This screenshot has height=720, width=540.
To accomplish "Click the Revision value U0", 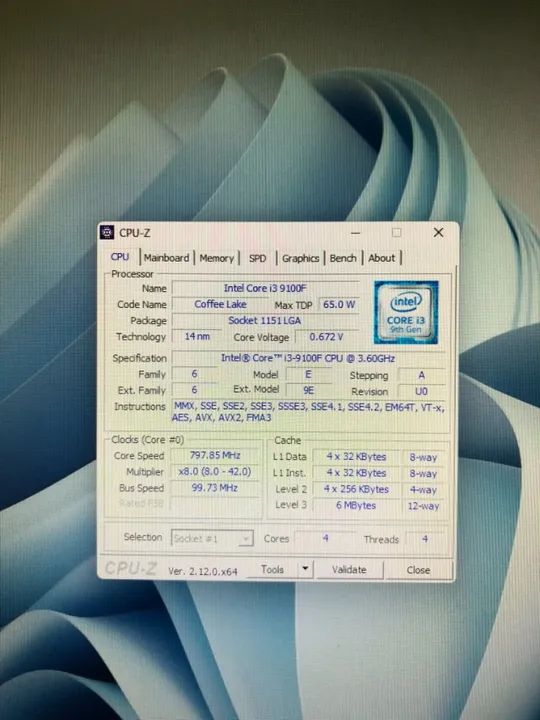I will click(422, 391).
